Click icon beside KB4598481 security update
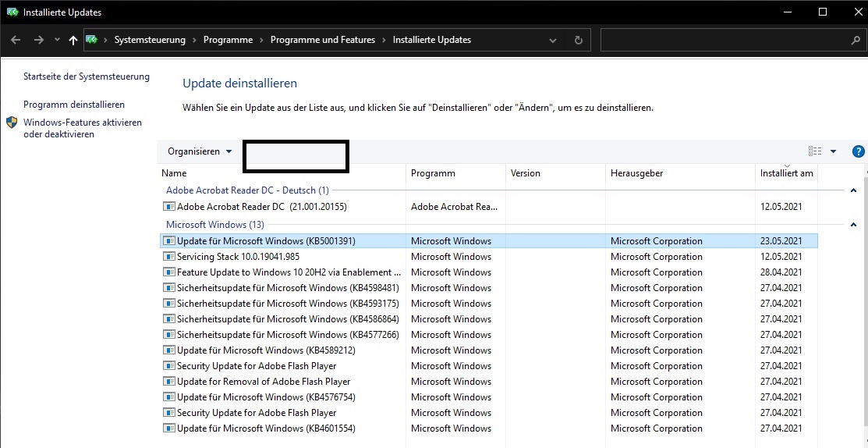Viewport: 868px width, 448px height. pos(168,287)
